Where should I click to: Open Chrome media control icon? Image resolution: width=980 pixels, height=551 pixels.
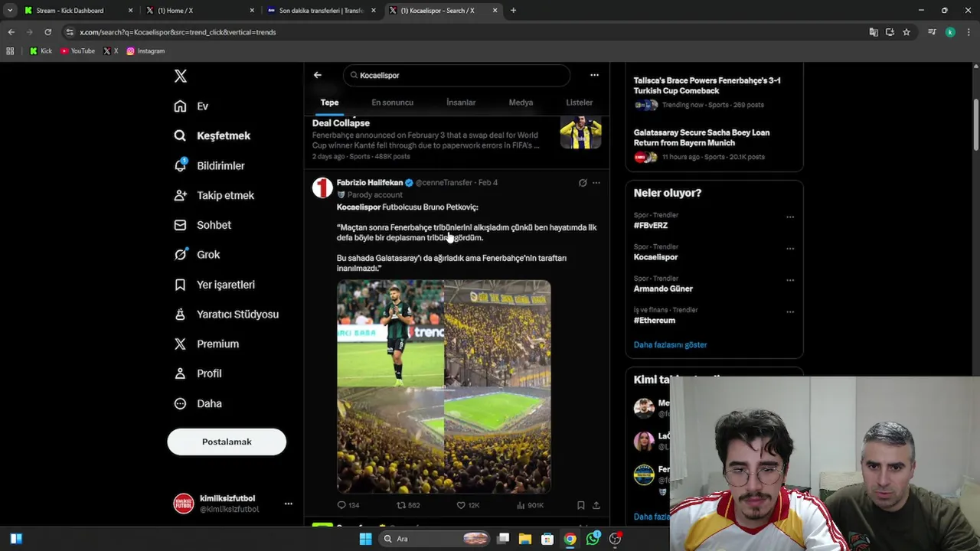tap(932, 32)
